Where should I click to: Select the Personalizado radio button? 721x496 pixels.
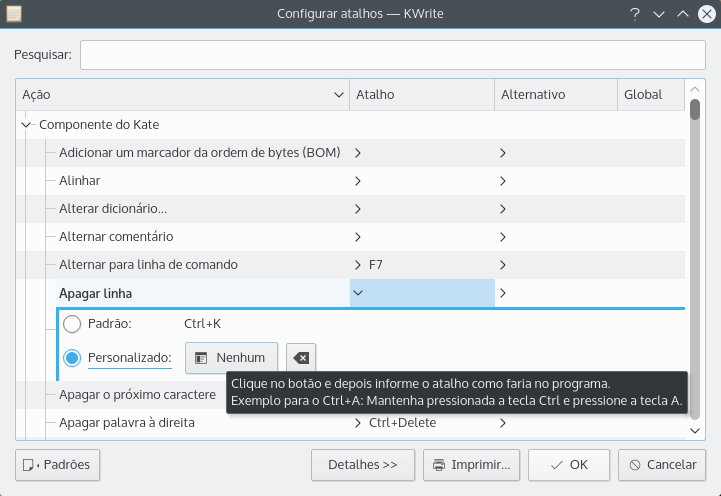[72, 357]
